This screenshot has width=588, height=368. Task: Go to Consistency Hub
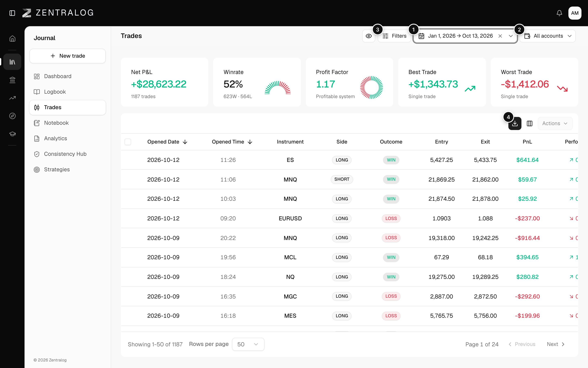coord(68,154)
